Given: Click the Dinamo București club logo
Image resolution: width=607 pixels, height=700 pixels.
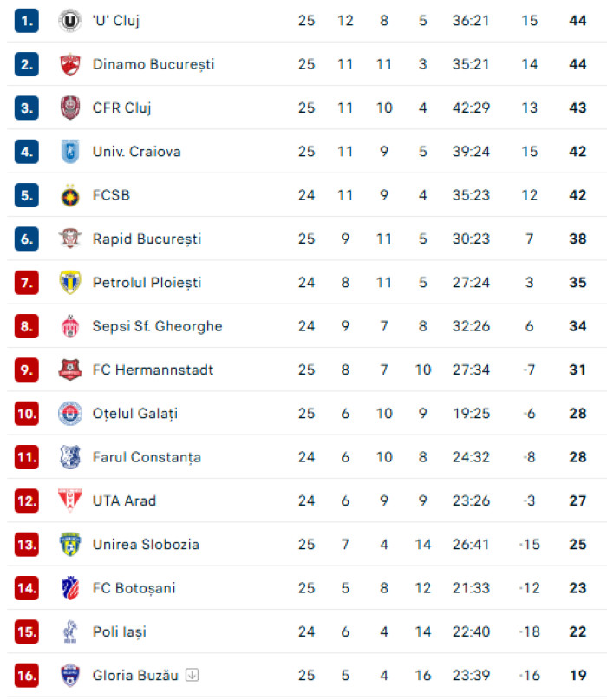Looking at the screenshot, I should pyautogui.click(x=70, y=64).
